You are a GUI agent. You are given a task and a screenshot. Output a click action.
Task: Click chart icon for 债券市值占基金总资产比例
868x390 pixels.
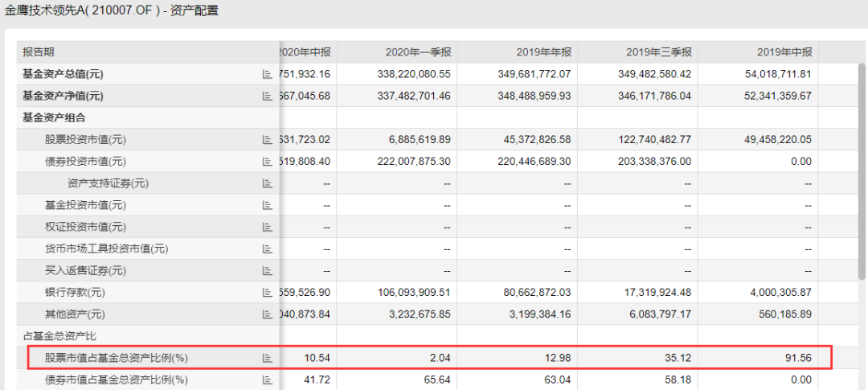(x=268, y=379)
